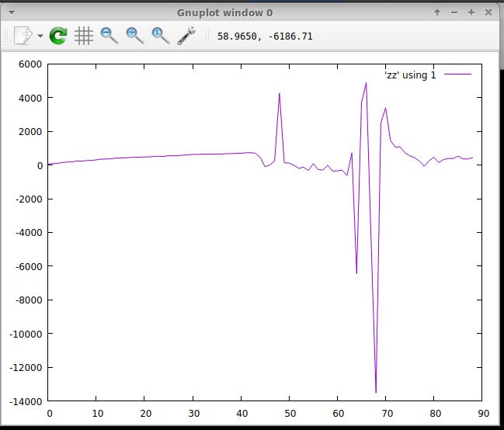Maximize window with plus button
Image resolution: width=504 pixels, height=430 pixels.
coord(471,12)
